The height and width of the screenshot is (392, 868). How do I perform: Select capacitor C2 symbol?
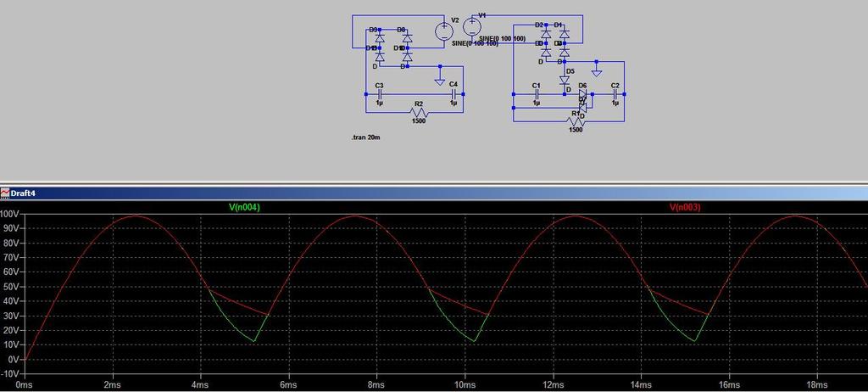[x=615, y=94]
